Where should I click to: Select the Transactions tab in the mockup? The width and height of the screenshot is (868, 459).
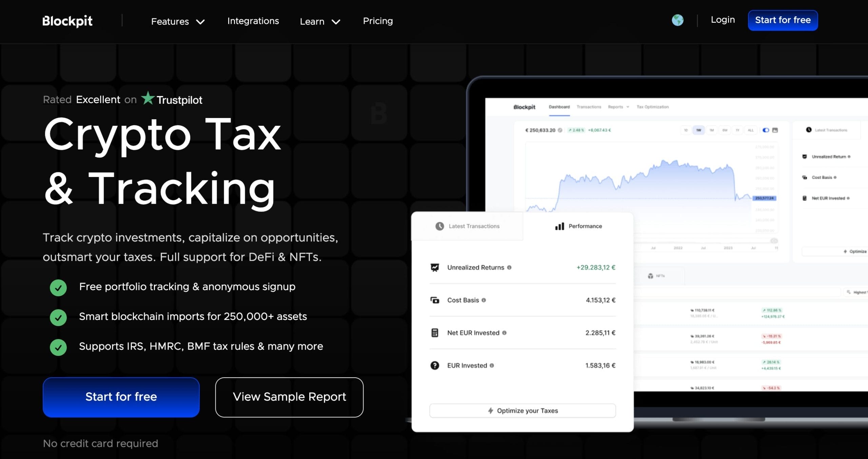tap(589, 107)
